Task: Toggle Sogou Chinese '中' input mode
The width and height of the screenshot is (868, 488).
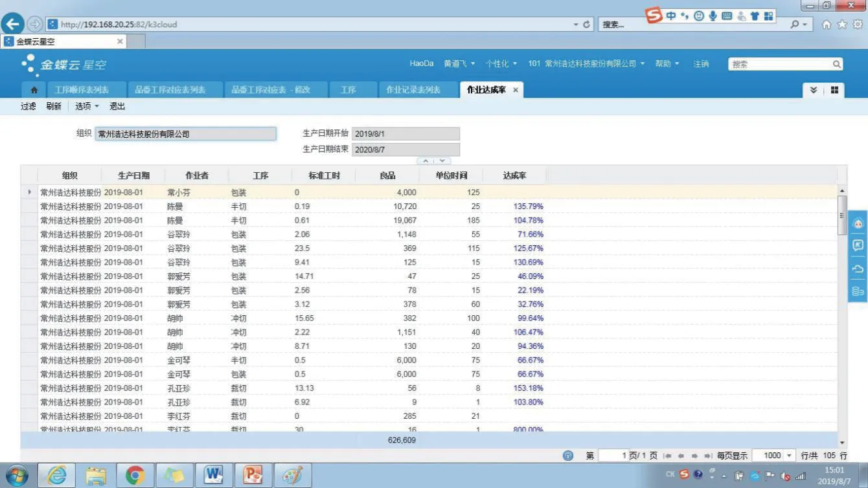Action: [671, 16]
